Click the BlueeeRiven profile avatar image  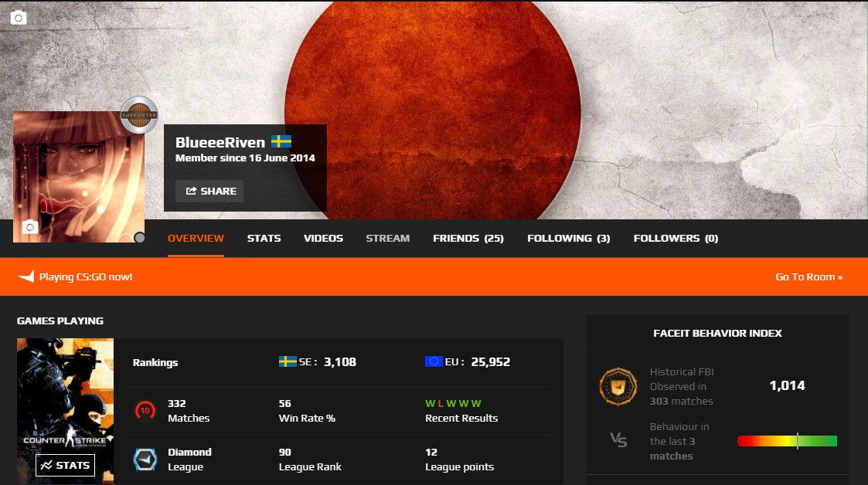79,177
